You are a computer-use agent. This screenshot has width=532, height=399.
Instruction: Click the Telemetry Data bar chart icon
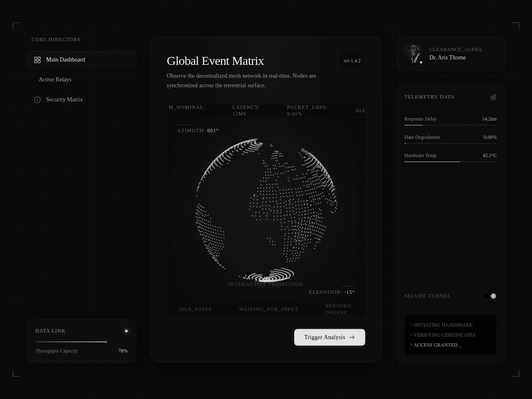click(493, 97)
